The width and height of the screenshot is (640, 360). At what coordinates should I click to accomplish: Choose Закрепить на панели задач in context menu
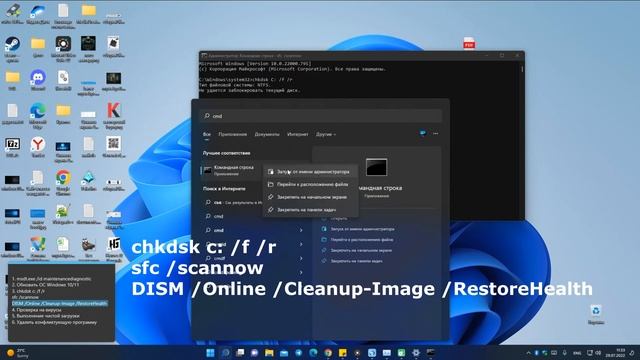(311, 210)
